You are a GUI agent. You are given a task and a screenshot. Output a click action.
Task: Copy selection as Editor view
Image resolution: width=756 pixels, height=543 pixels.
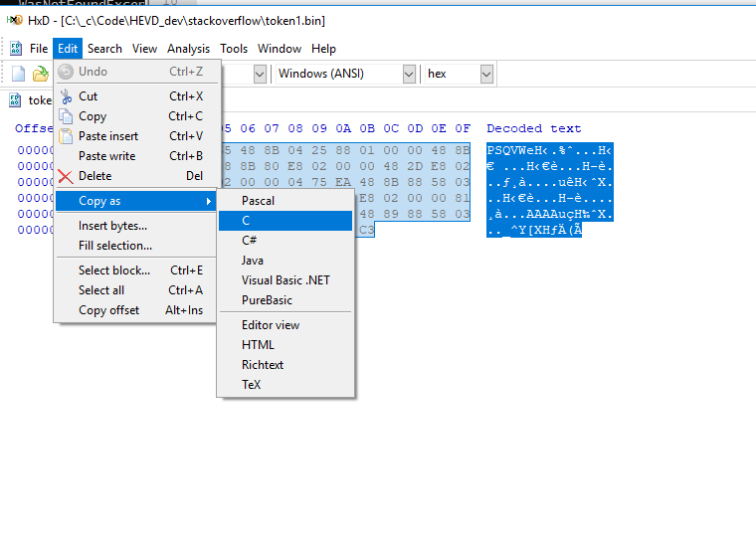[x=285, y=325]
